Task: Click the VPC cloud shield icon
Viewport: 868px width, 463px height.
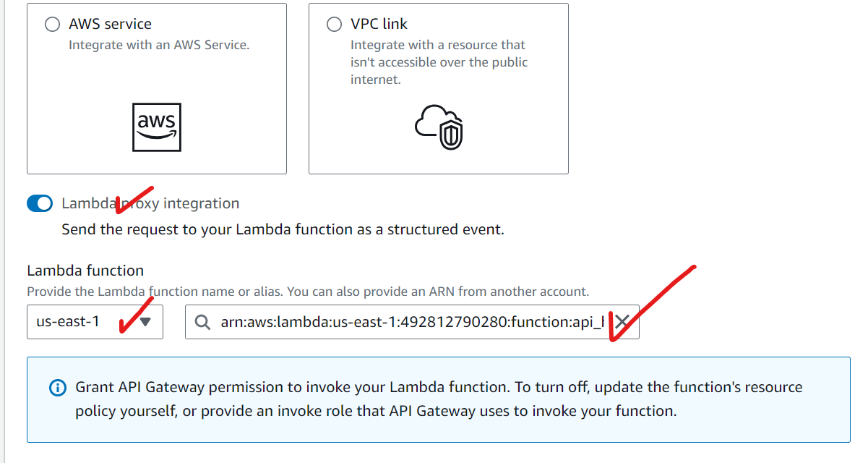Action: [439, 127]
